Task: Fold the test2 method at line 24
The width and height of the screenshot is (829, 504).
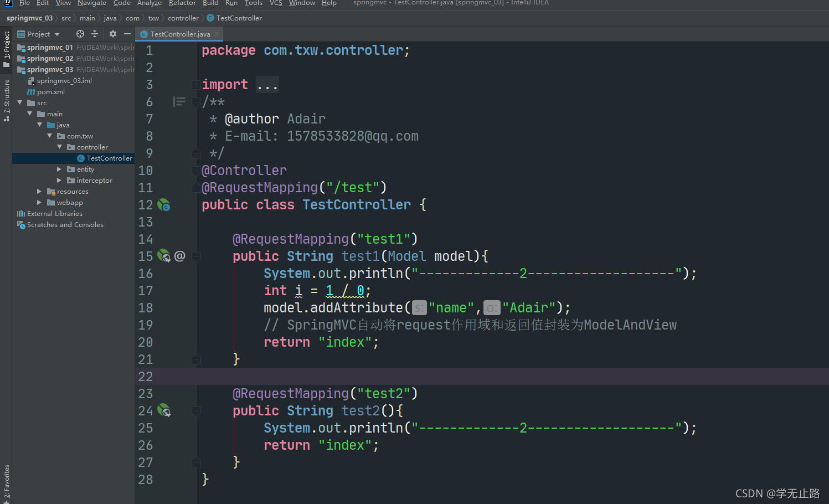Action: pos(196,411)
